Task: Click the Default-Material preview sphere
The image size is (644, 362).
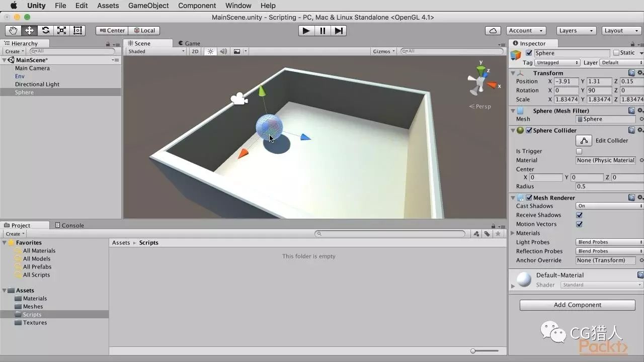Action: (x=524, y=280)
